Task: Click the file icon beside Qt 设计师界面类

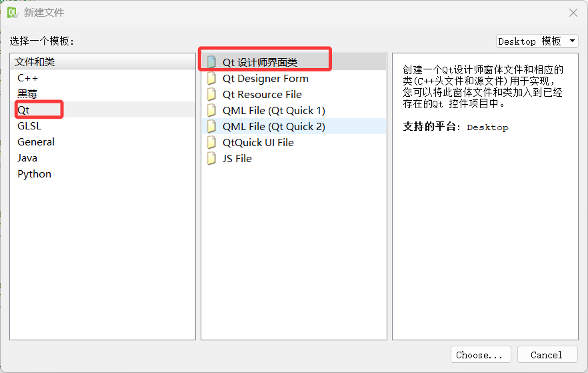Action: pos(211,62)
